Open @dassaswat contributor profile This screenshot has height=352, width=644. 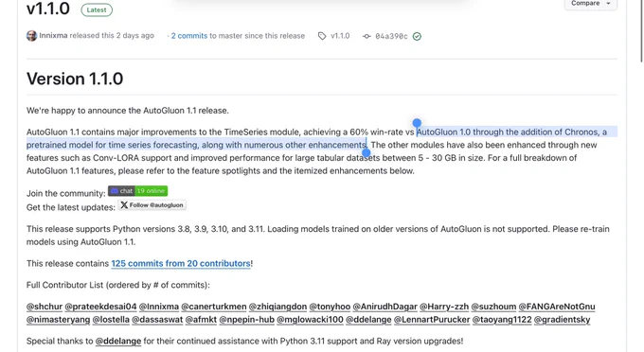[157, 320]
